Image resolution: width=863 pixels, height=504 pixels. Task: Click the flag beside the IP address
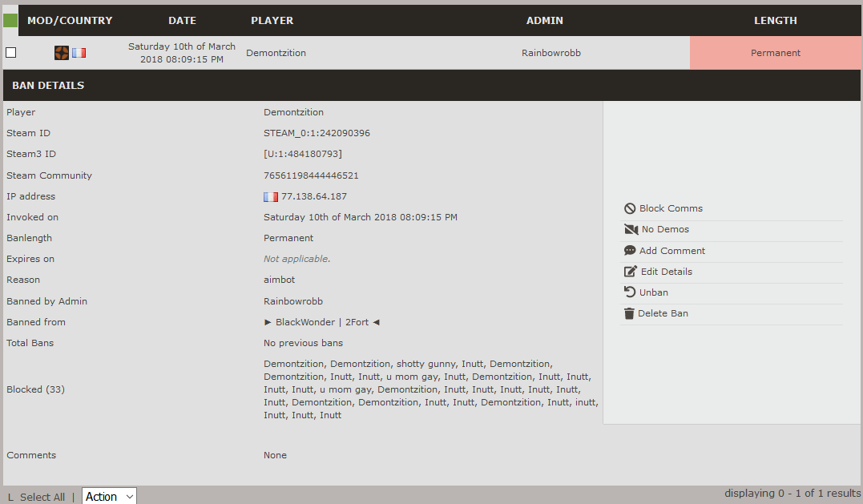tap(271, 196)
